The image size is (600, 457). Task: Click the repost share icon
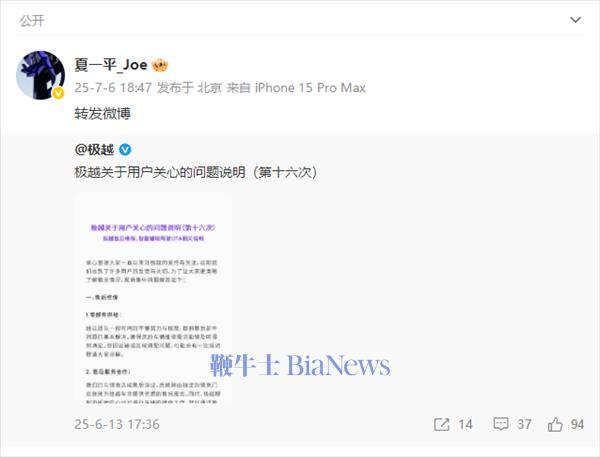442,424
